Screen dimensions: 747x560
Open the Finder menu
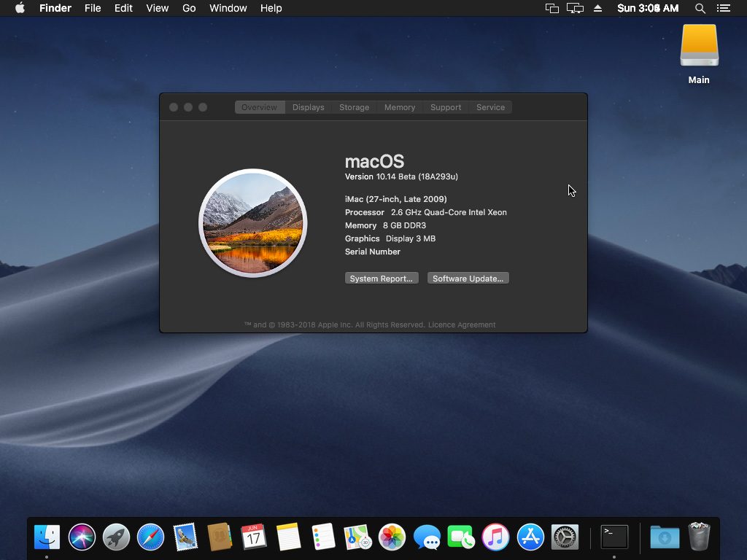click(55, 8)
